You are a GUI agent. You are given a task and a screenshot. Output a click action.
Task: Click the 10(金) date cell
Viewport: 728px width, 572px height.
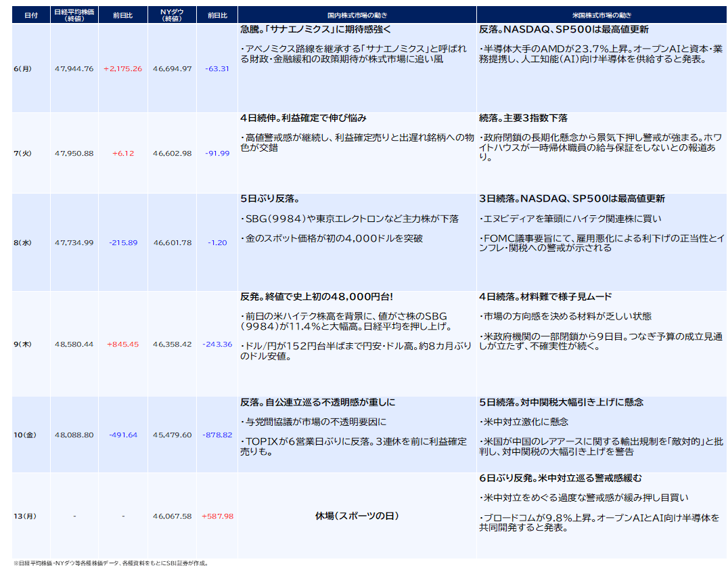click(25, 435)
